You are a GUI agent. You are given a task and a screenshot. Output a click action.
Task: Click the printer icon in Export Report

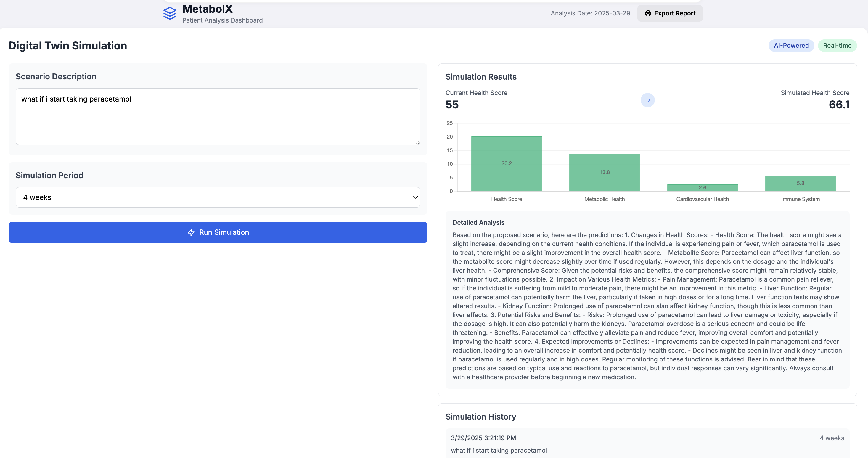[x=648, y=14]
